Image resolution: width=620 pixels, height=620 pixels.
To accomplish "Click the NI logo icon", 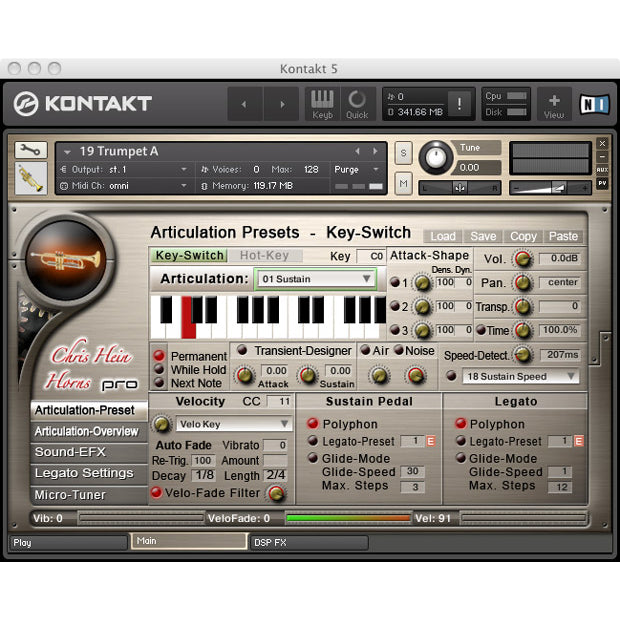I will pos(593,104).
